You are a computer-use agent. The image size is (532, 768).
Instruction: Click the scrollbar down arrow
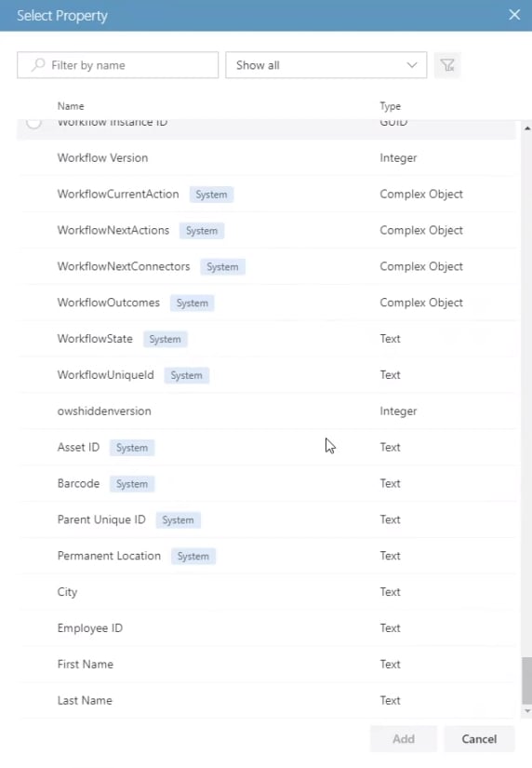coord(527,710)
